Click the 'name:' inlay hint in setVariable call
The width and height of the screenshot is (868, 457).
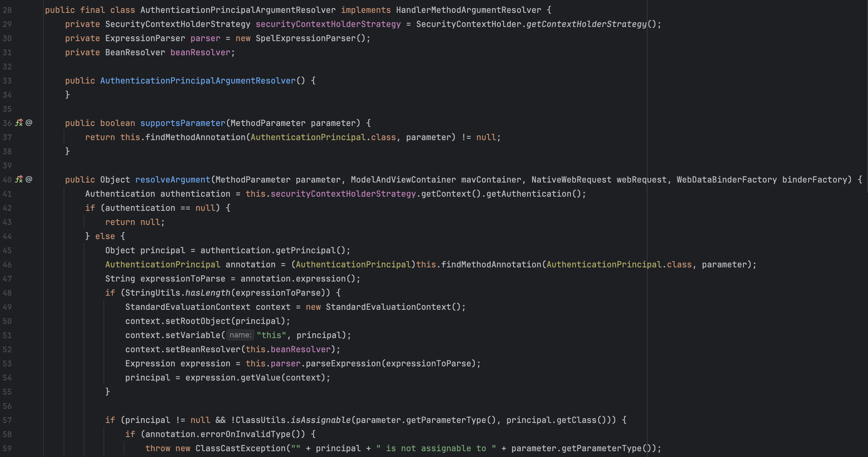pos(240,335)
